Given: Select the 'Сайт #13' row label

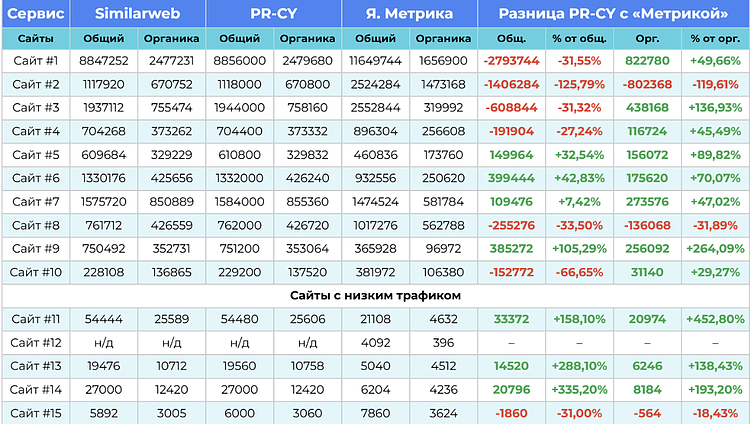Looking at the screenshot, I should (36, 366).
